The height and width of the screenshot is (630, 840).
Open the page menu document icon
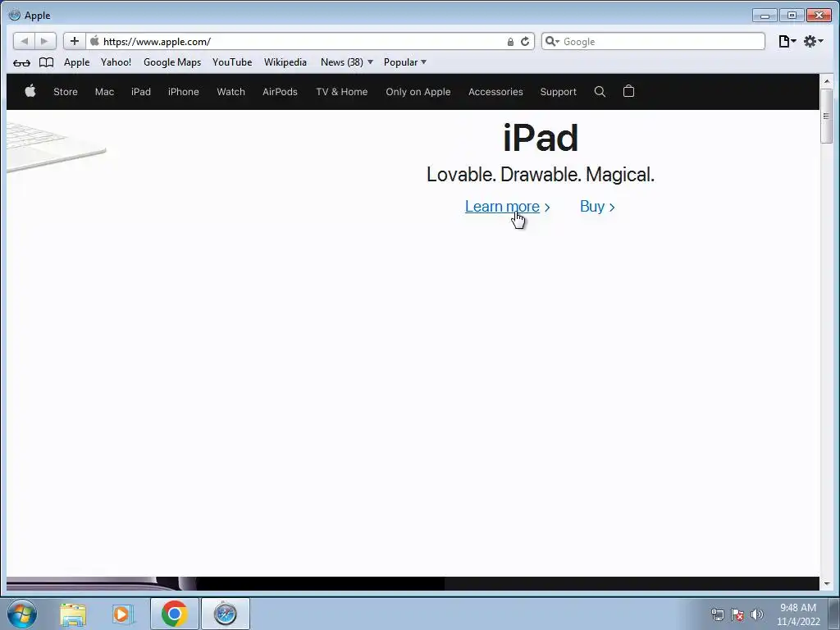click(x=787, y=41)
